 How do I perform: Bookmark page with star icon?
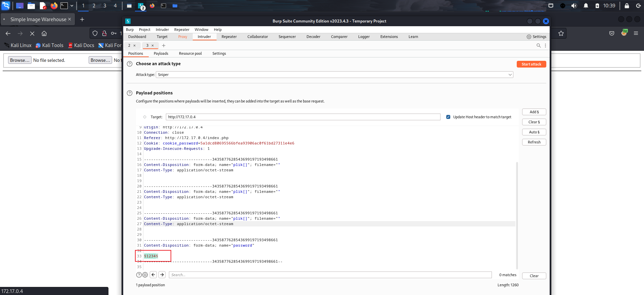561,33
